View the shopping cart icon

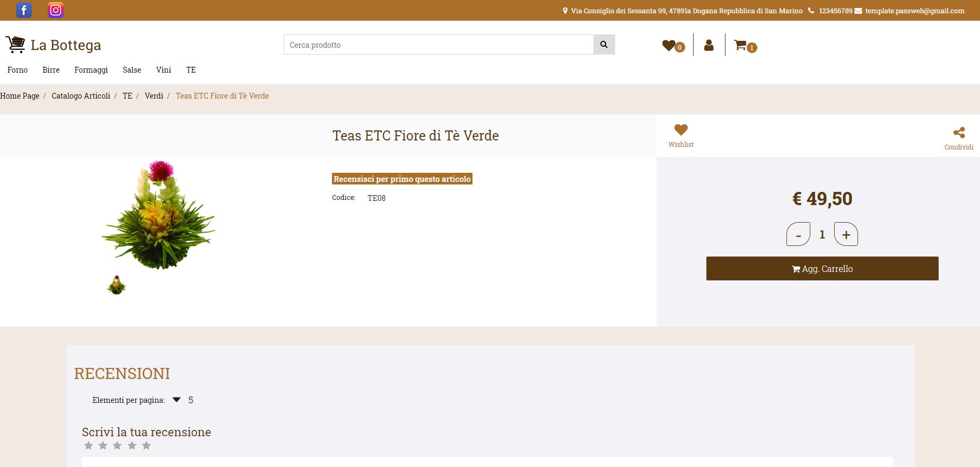(x=740, y=46)
